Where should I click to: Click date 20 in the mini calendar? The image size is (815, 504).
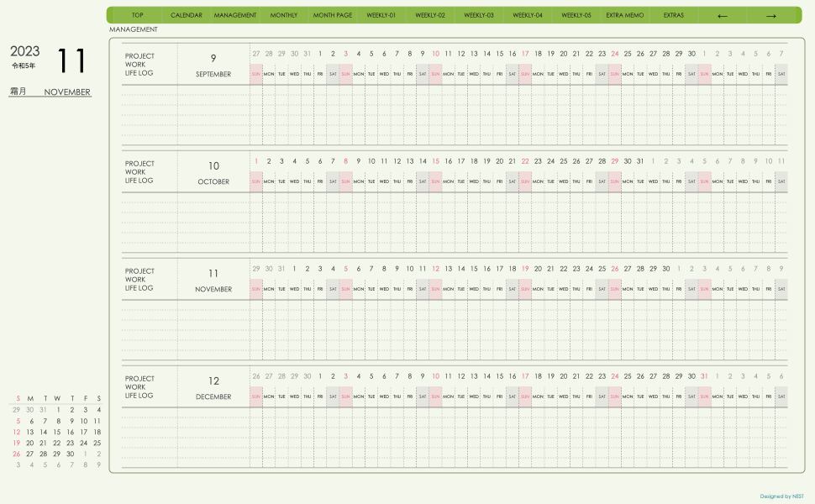tap(29, 444)
